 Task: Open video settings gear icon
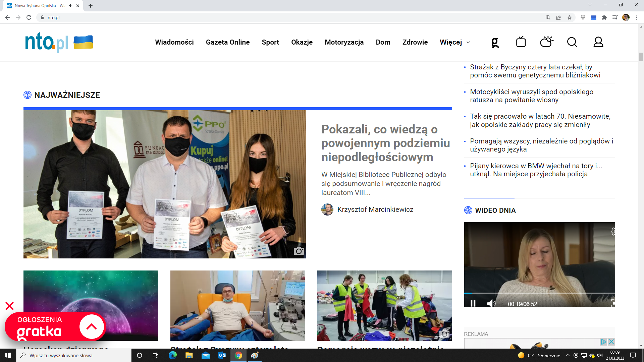click(613, 232)
